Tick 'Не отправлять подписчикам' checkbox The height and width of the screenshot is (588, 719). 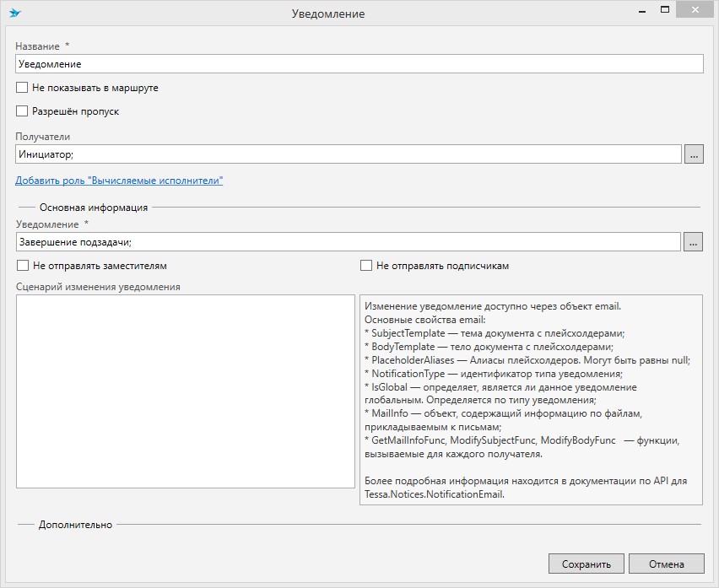(x=366, y=266)
